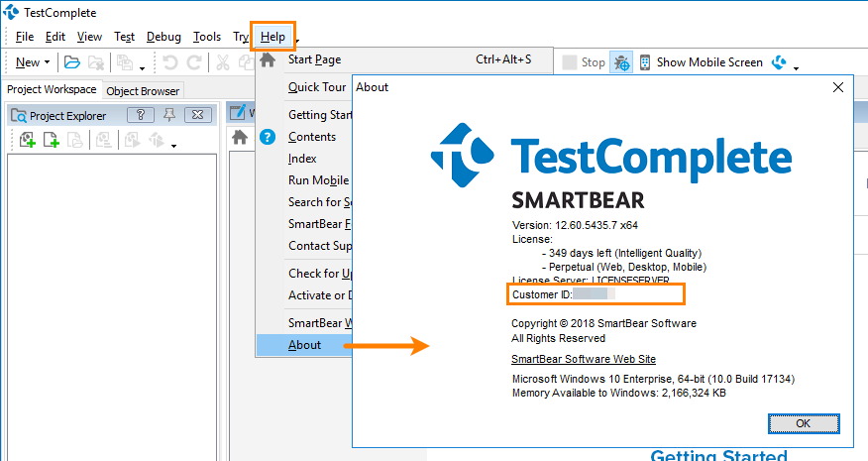Screen dimensions: 868x461
Task: Click the workspace tab edit-window icon
Action: pos(238,112)
